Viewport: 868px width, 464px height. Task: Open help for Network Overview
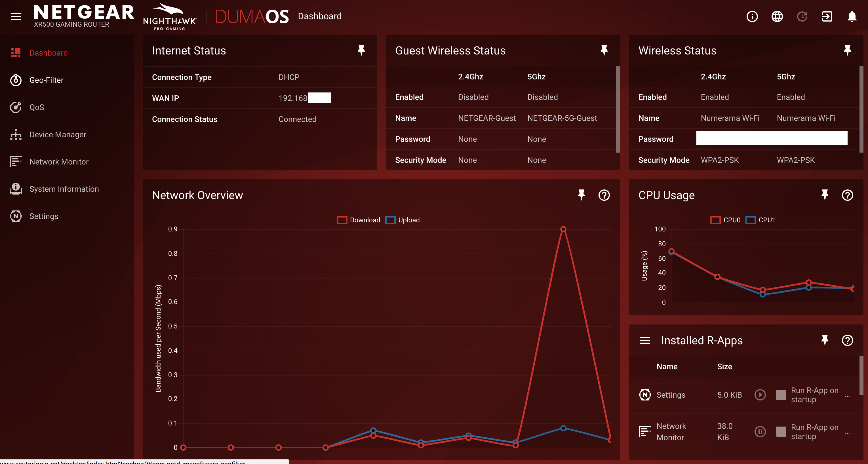click(604, 195)
